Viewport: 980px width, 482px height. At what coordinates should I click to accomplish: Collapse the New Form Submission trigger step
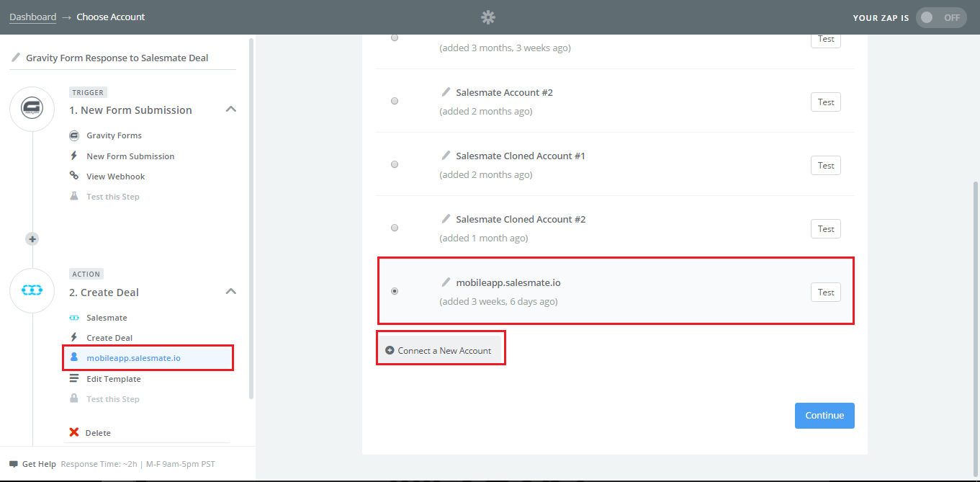tap(230, 110)
